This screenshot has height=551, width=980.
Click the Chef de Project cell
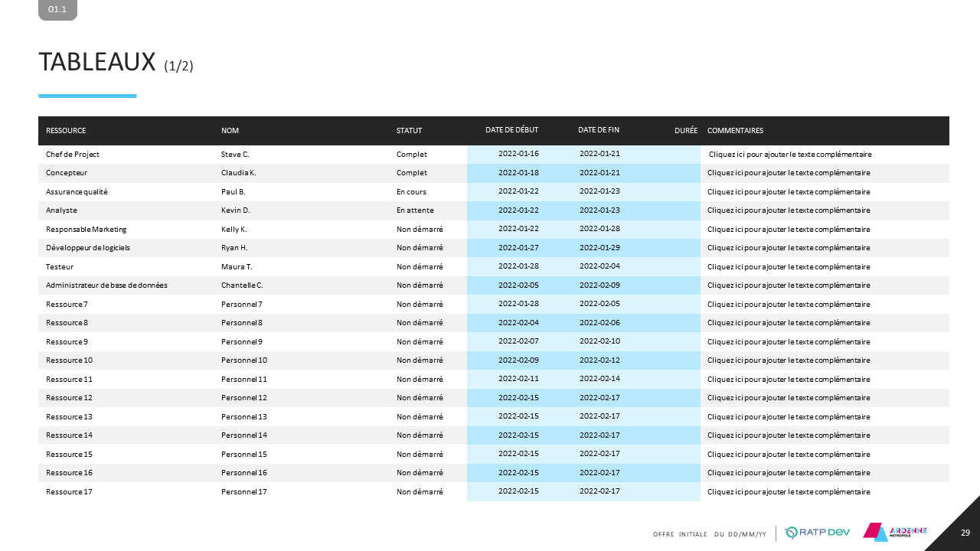(73, 155)
